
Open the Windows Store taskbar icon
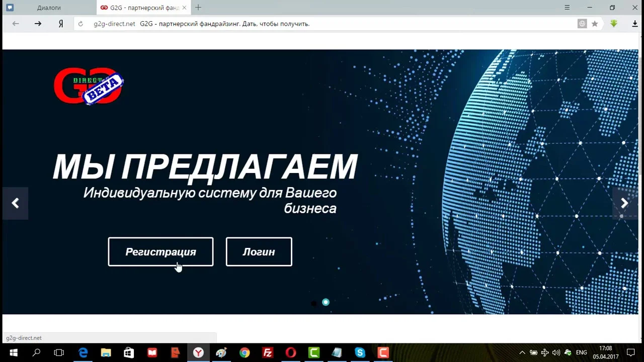tap(129, 352)
